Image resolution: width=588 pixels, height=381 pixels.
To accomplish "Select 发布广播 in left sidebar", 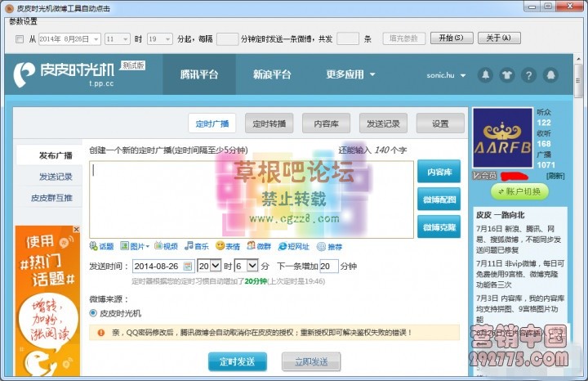I will (50, 155).
